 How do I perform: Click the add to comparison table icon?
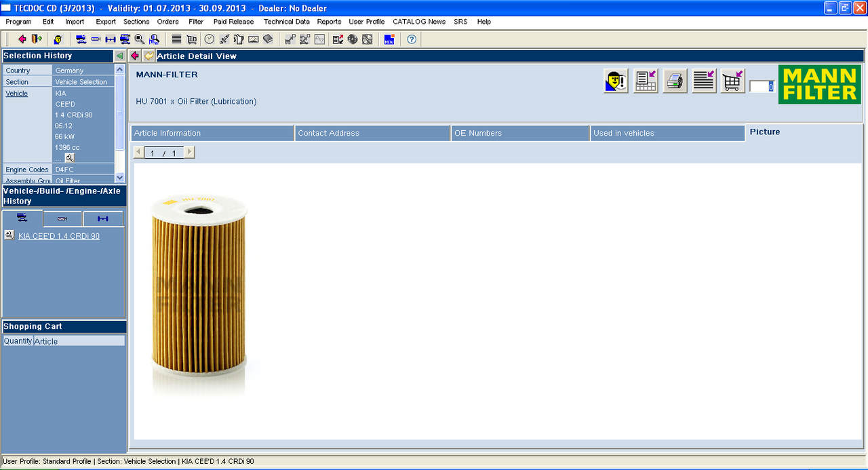(646, 81)
